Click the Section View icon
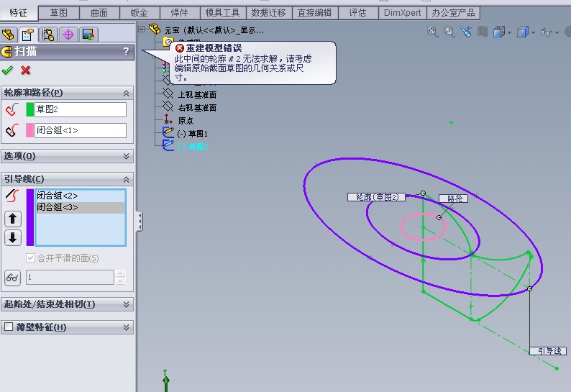571x392 pixels. pyautogui.click(x=483, y=32)
